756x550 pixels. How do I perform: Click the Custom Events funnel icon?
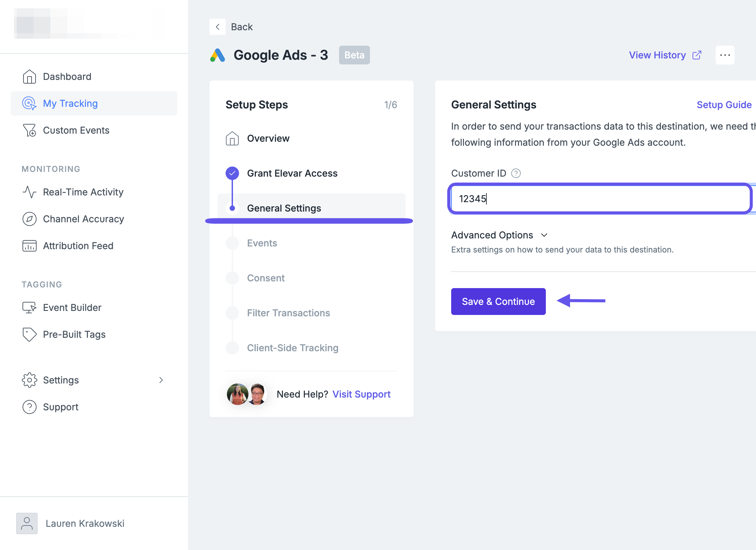coord(30,130)
